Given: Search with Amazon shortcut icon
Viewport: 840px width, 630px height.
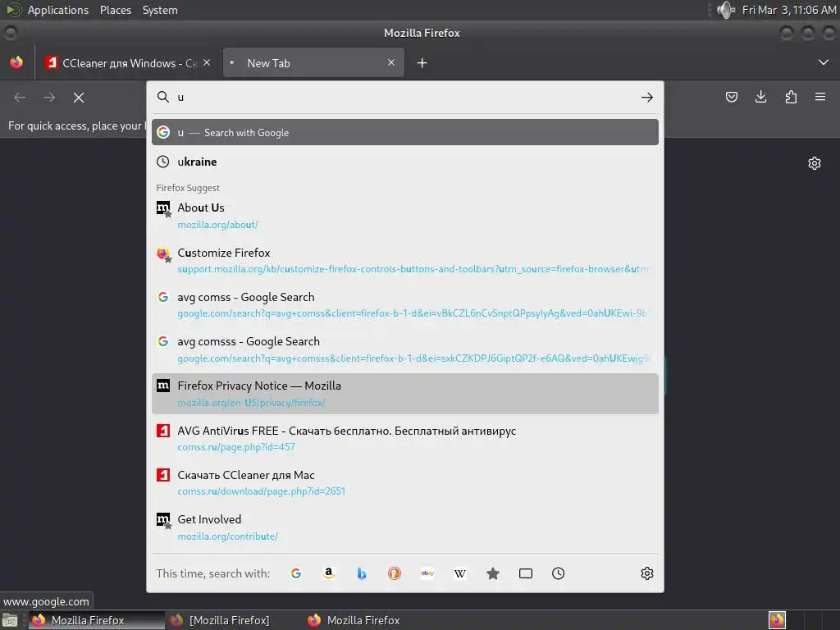Looking at the screenshot, I should 329,573.
